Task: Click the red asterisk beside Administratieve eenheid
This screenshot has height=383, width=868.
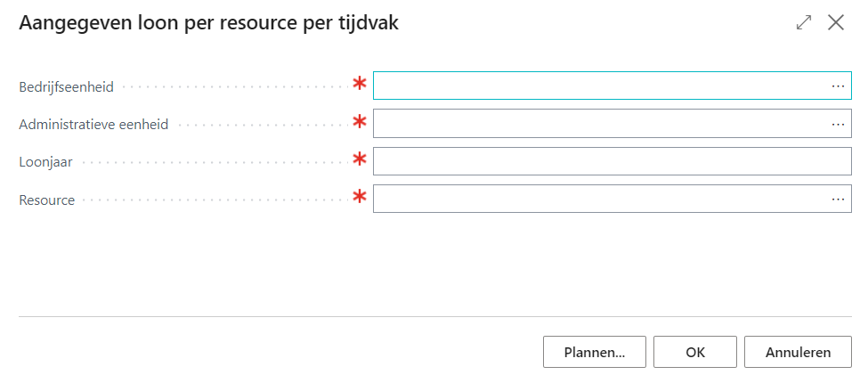Action: coord(360,122)
